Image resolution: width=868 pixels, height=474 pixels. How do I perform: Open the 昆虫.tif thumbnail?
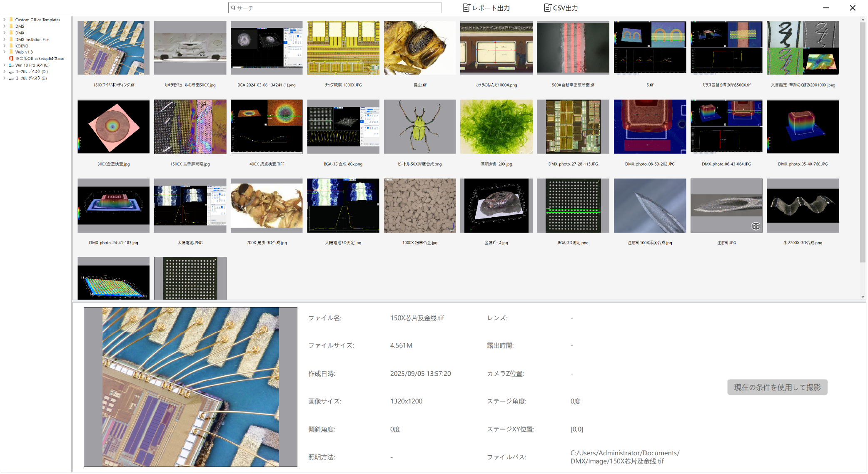(419, 48)
